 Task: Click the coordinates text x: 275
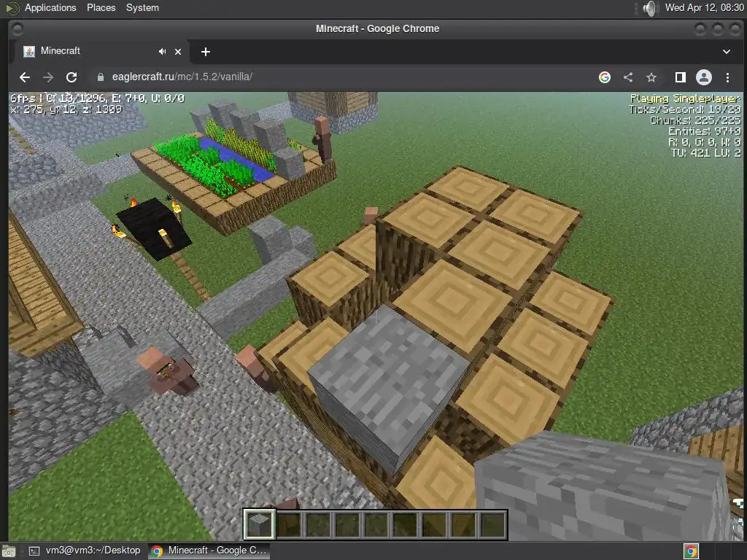point(66,109)
